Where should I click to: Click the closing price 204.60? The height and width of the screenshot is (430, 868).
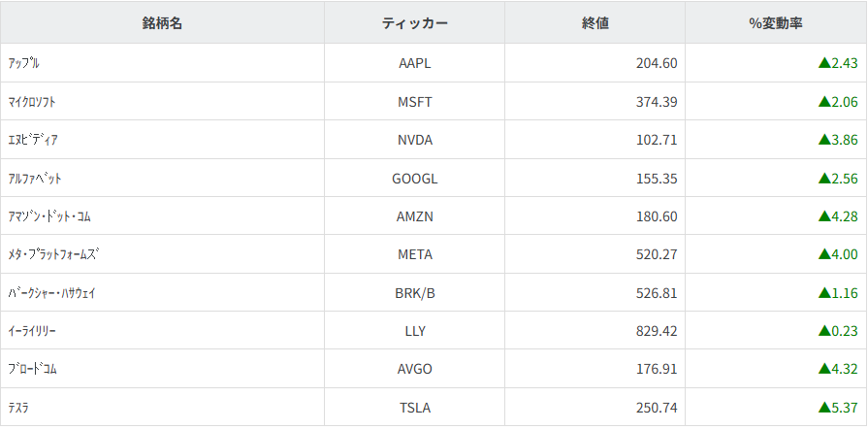656,63
